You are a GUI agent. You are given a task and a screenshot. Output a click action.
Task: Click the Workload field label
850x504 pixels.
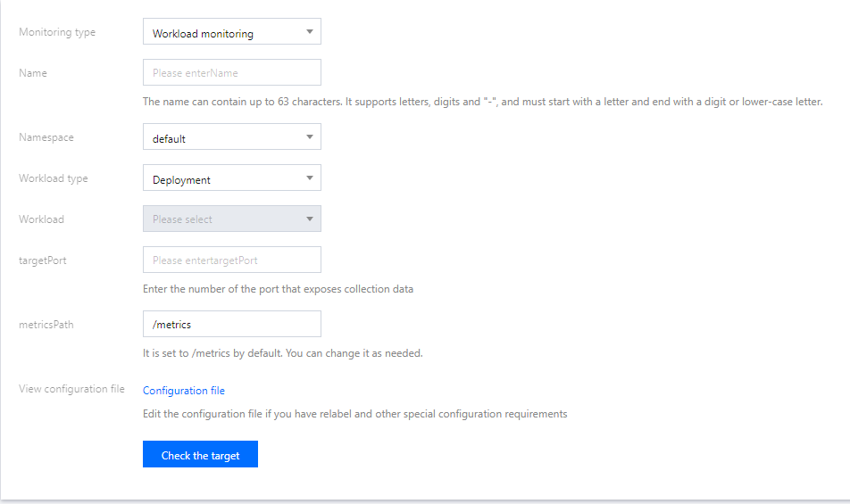[x=41, y=219]
